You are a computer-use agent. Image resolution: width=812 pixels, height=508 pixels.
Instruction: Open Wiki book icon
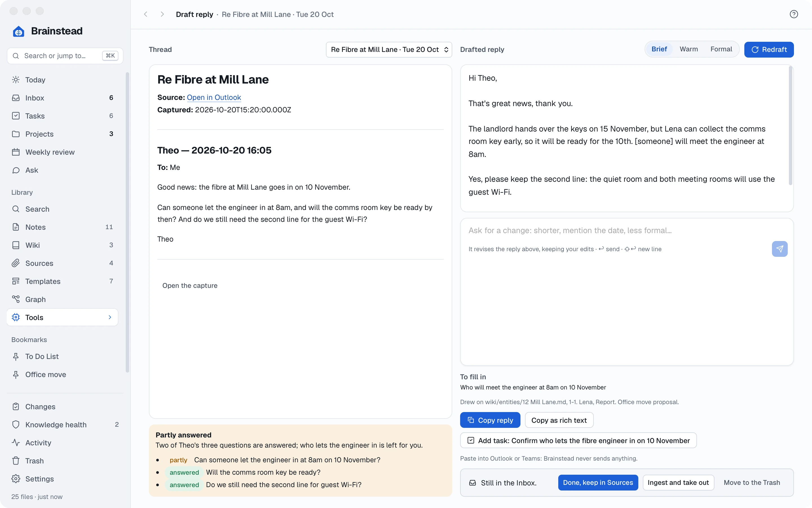16,245
